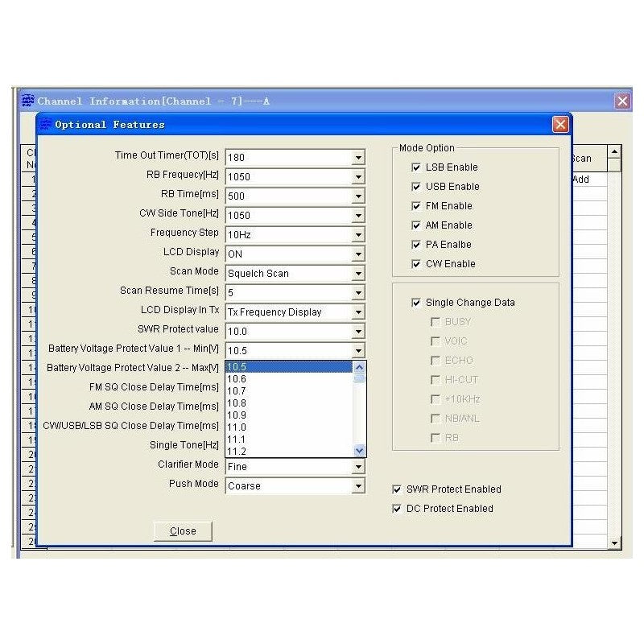Open the Frequency Step dropdown
The width and height of the screenshot is (644, 644).
tap(357, 234)
